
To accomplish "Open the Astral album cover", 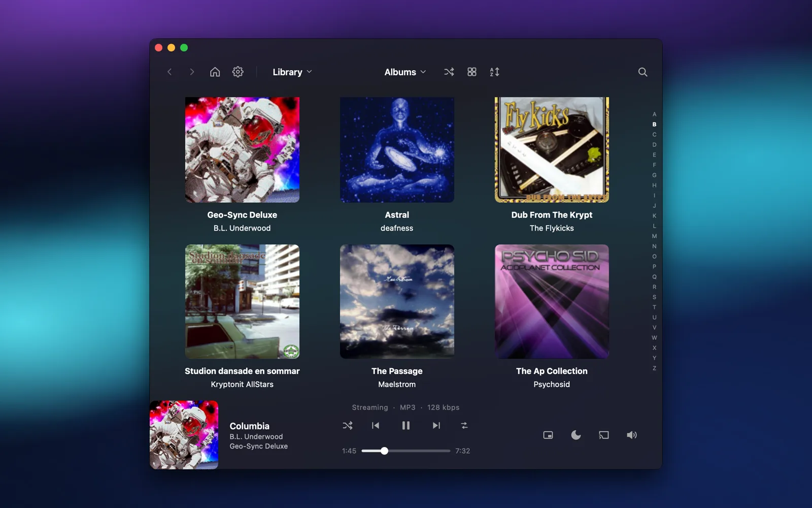I will (397, 150).
